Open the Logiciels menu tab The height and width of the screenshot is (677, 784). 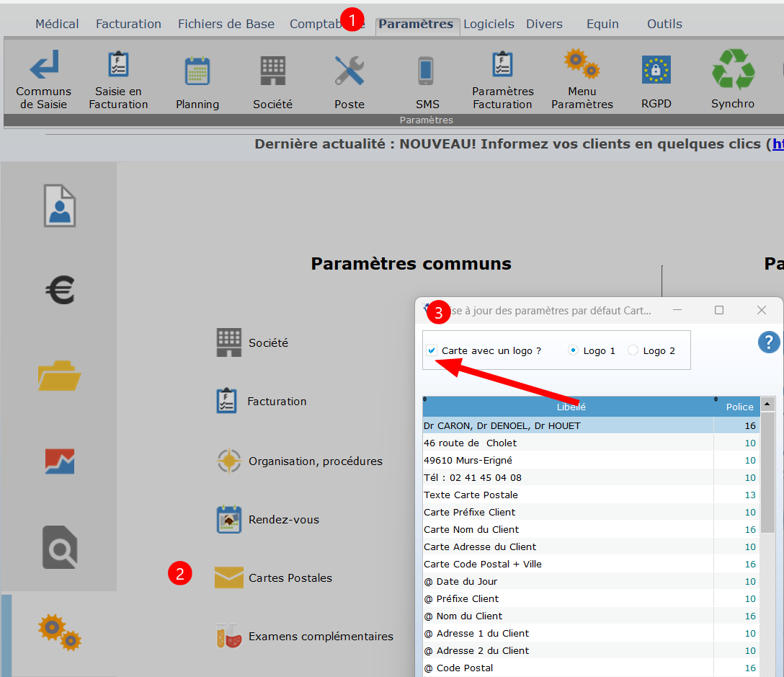pyautogui.click(x=489, y=24)
